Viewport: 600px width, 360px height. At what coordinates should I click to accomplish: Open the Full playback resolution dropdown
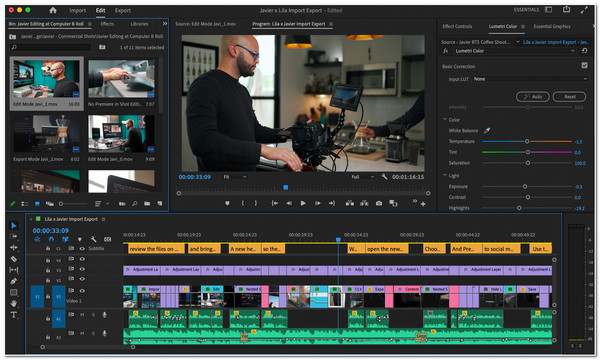tap(362, 177)
